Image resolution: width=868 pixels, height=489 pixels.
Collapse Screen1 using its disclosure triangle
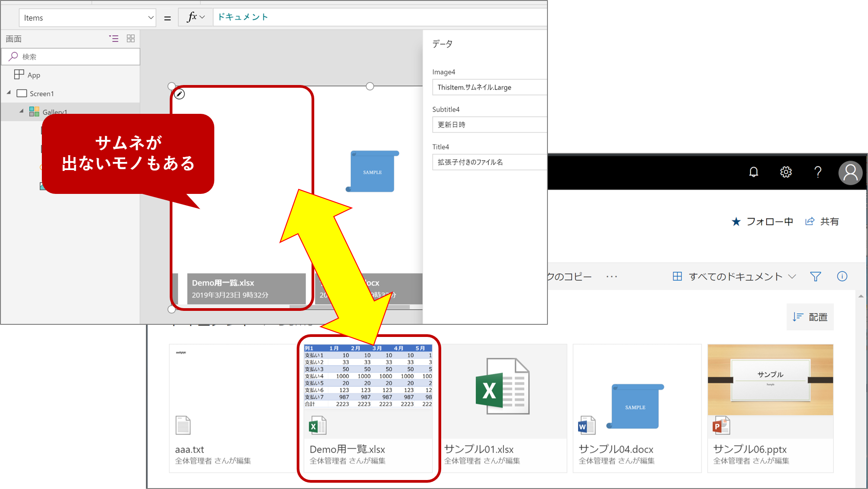point(8,92)
